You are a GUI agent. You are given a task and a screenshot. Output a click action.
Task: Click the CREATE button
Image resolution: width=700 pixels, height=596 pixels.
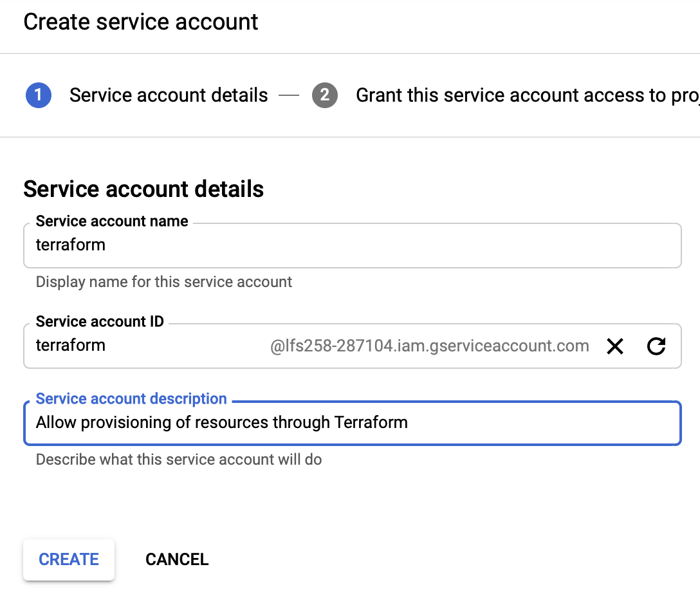(69, 559)
